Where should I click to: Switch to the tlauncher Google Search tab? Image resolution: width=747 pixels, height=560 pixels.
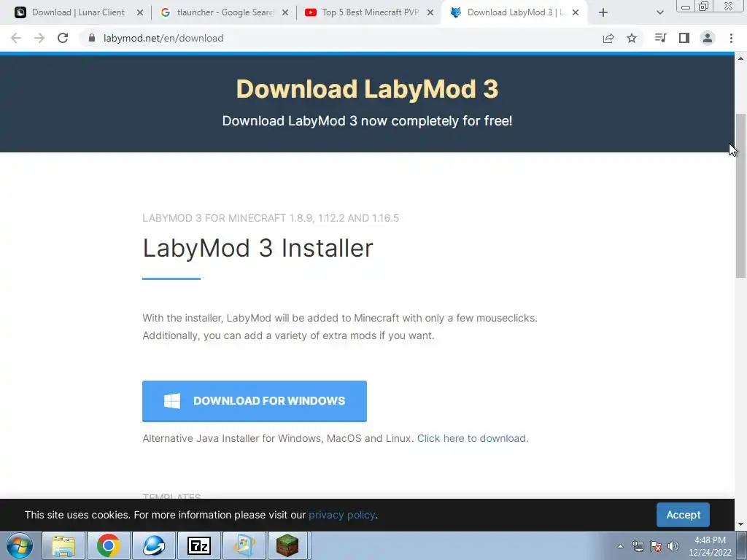pos(225,12)
